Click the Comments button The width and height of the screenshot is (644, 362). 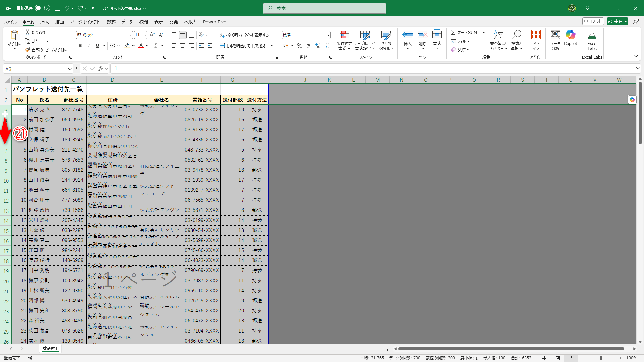point(593,21)
